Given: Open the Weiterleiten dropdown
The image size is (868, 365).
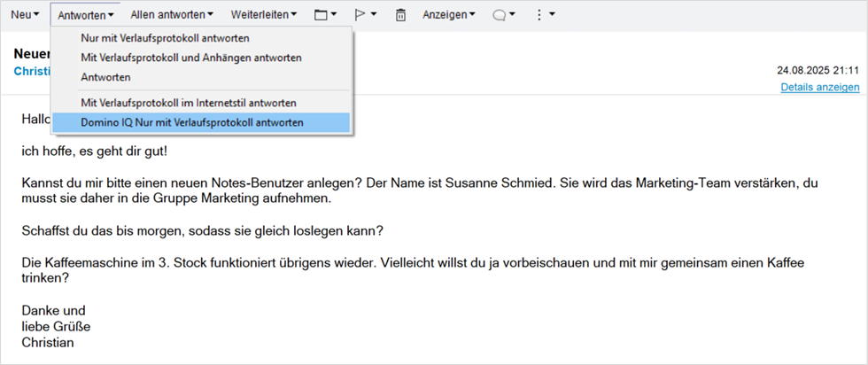Looking at the screenshot, I should (x=263, y=15).
